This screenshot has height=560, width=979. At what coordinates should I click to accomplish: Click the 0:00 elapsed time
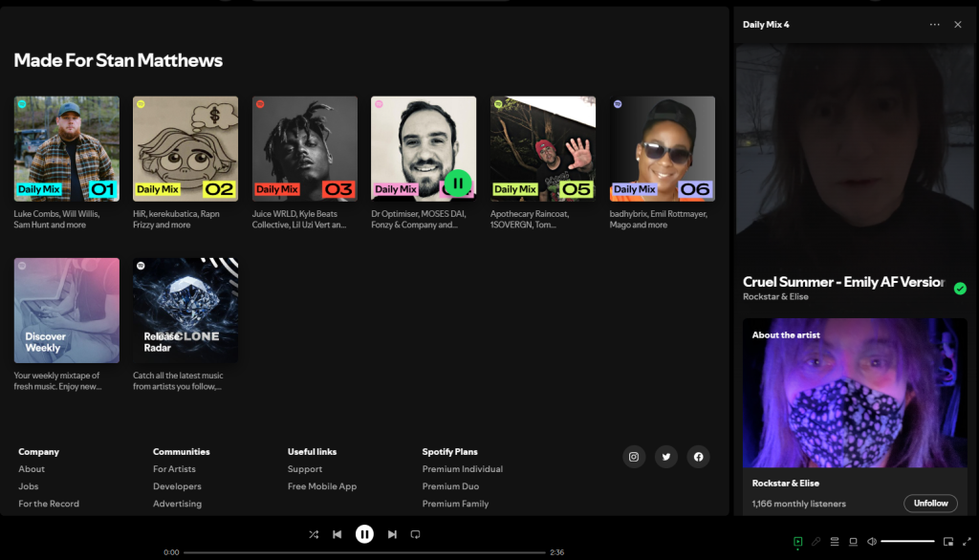click(x=171, y=552)
